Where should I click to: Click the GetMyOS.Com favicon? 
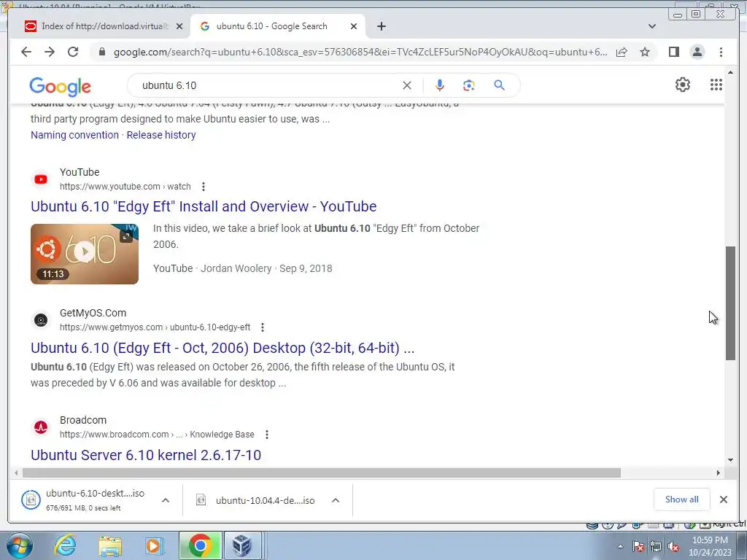pyautogui.click(x=41, y=320)
